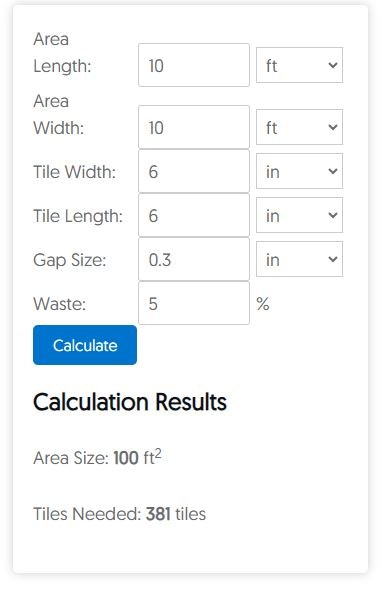The height and width of the screenshot is (589, 381).
Task: Click the Area Size 100 ft² result
Action: tap(97, 457)
